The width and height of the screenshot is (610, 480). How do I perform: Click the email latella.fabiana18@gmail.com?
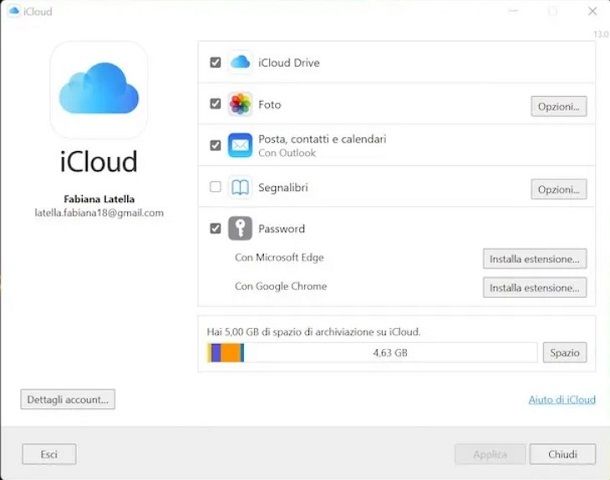99,213
